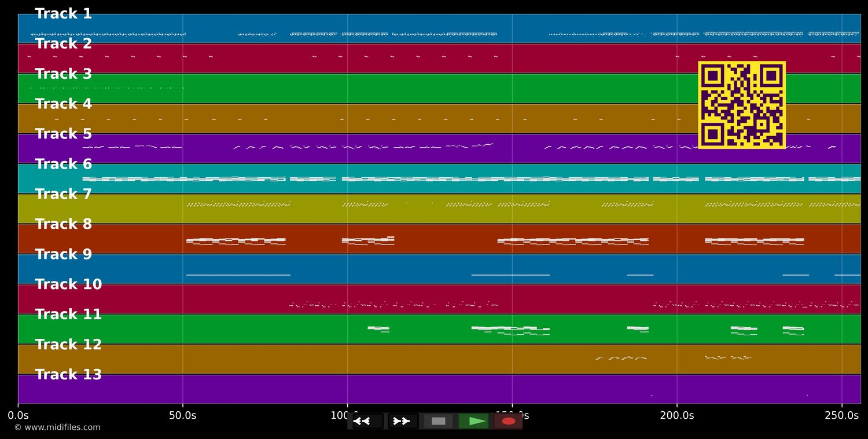Select the Track 2 label
This screenshot has height=439, width=868.
[63, 44]
